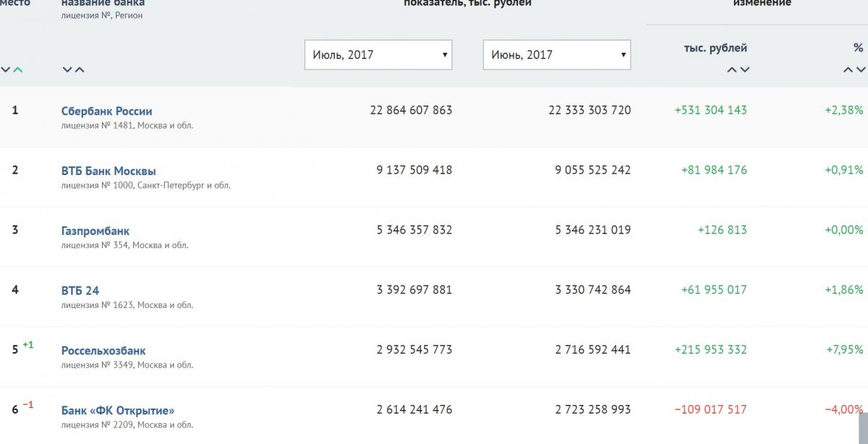The image size is (868, 444).
Task: Open Сбербанк России bank page
Action: (x=106, y=111)
